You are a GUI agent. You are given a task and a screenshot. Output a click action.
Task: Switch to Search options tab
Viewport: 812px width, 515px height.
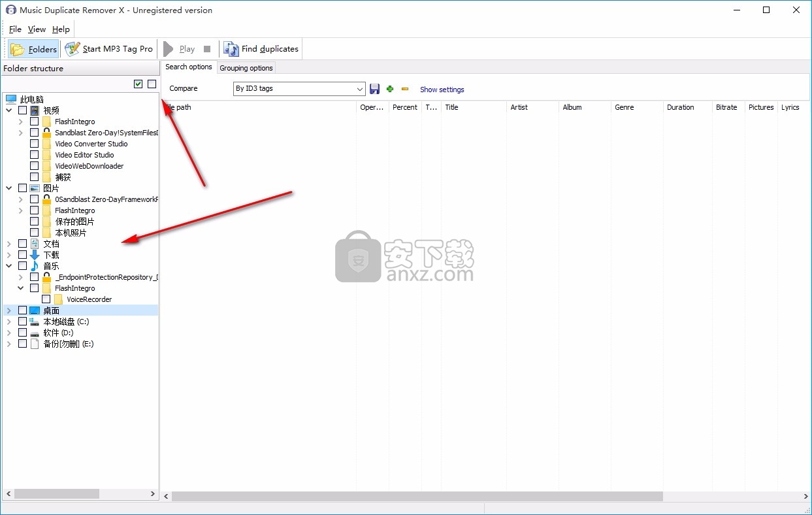188,67
